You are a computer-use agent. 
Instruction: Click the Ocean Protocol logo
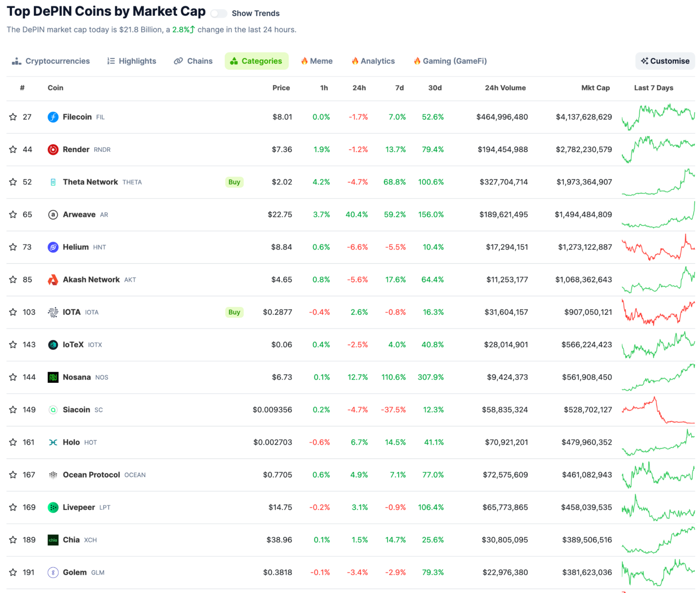[x=53, y=475]
